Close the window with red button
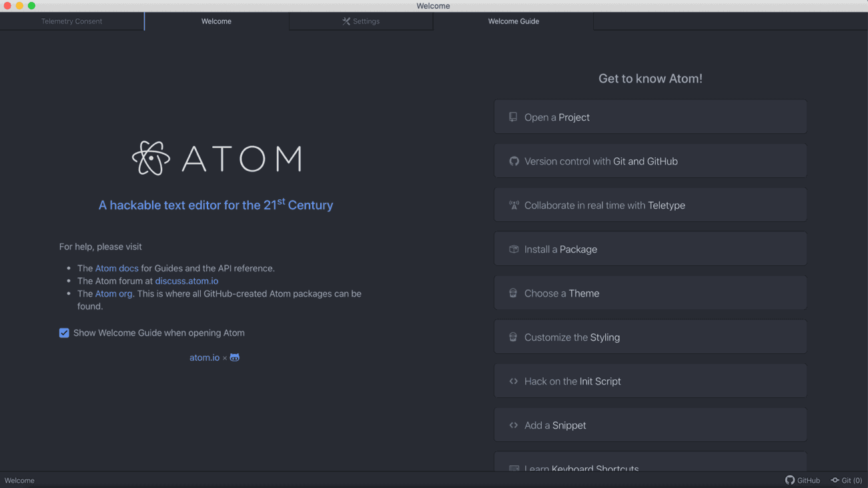Image resolution: width=868 pixels, height=488 pixels. (7, 5)
